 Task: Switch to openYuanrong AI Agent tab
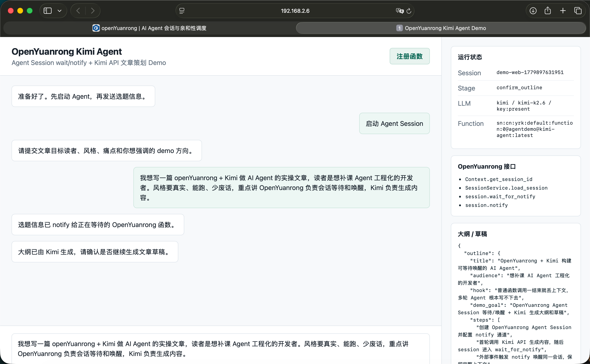(149, 28)
